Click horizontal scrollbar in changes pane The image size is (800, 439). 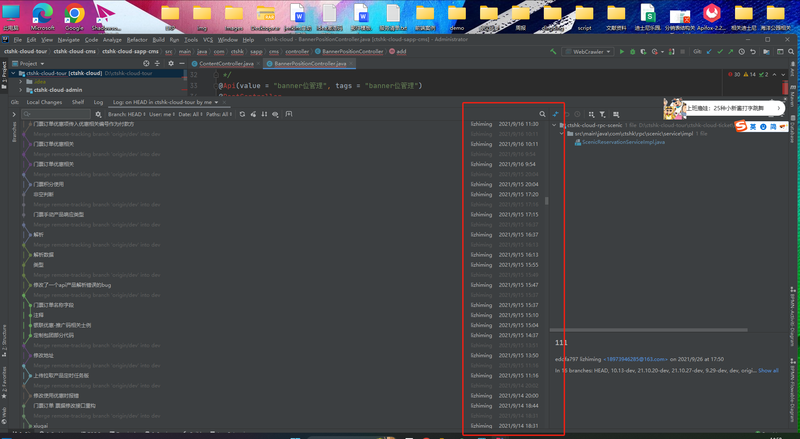pyautogui.click(x=648, y=330)
